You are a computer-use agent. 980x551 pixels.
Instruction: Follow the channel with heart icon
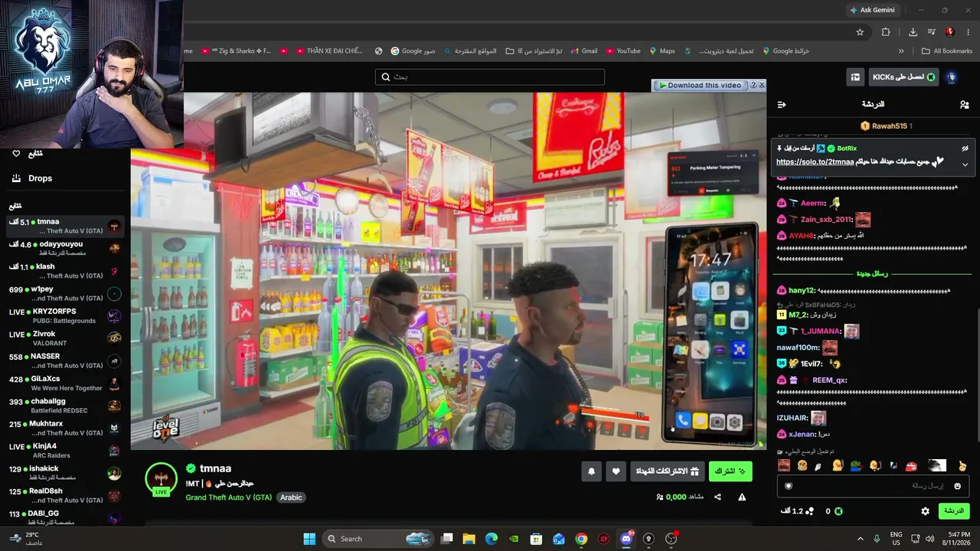pyautogui.click(x=616, y=471)
